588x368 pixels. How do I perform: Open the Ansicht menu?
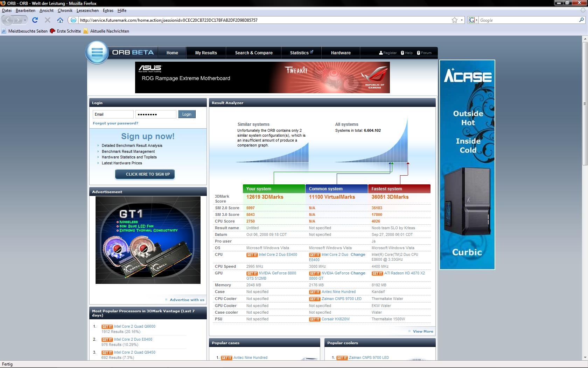point(47,11)
